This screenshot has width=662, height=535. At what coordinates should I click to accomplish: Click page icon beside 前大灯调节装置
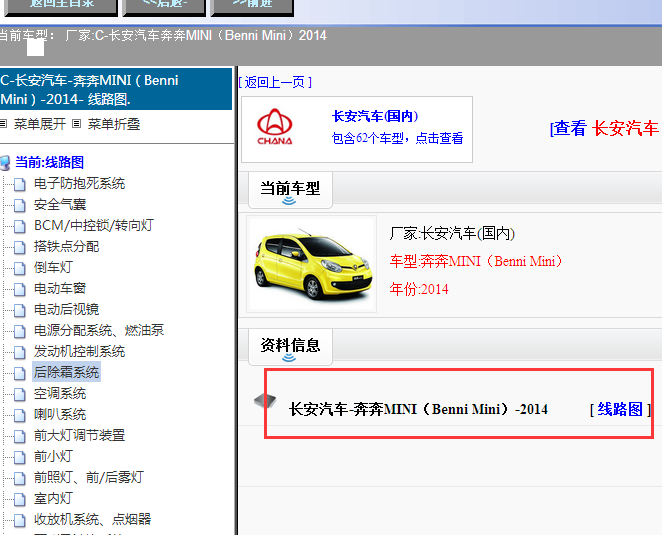pos(19,436)
